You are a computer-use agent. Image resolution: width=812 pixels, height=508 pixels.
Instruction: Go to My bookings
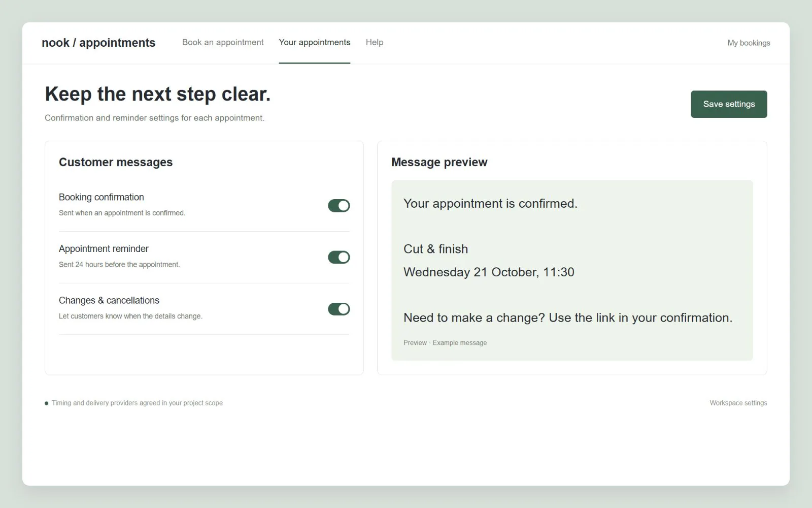click(749, 43)
